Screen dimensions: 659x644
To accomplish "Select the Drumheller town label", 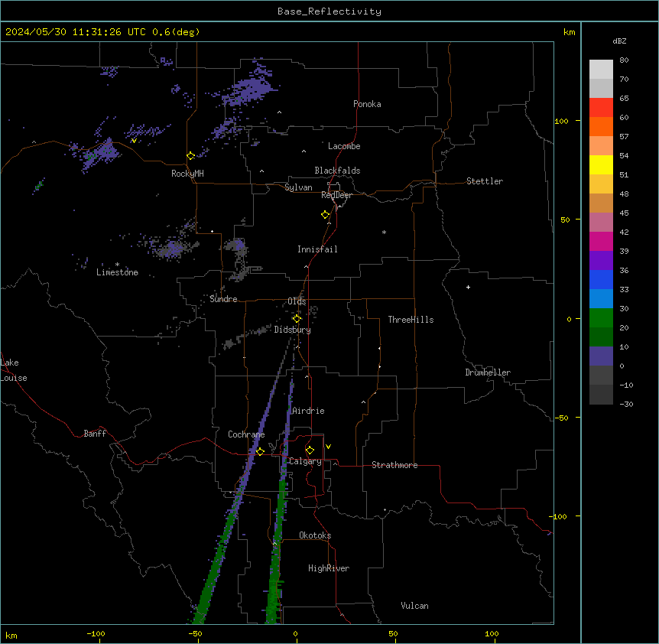I will pyautogui.click(x=488, y=372).
